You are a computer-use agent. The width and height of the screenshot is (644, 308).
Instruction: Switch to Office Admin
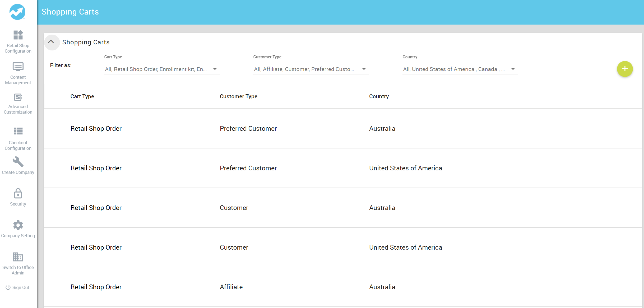18,263
